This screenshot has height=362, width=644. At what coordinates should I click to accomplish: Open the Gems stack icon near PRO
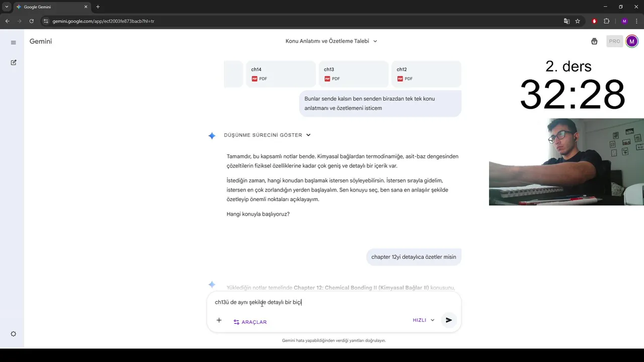click(594, 41)
